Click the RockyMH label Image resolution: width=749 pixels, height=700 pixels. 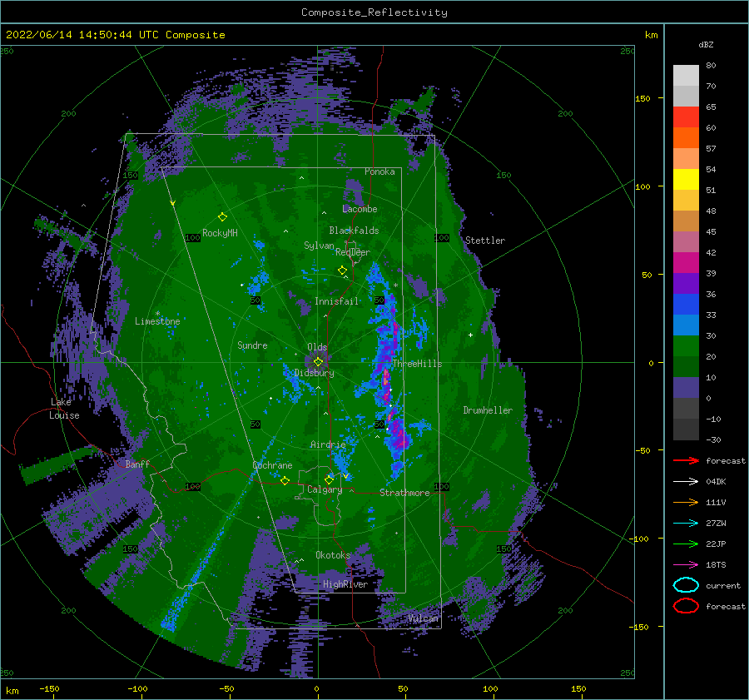[x=220, y=233]
